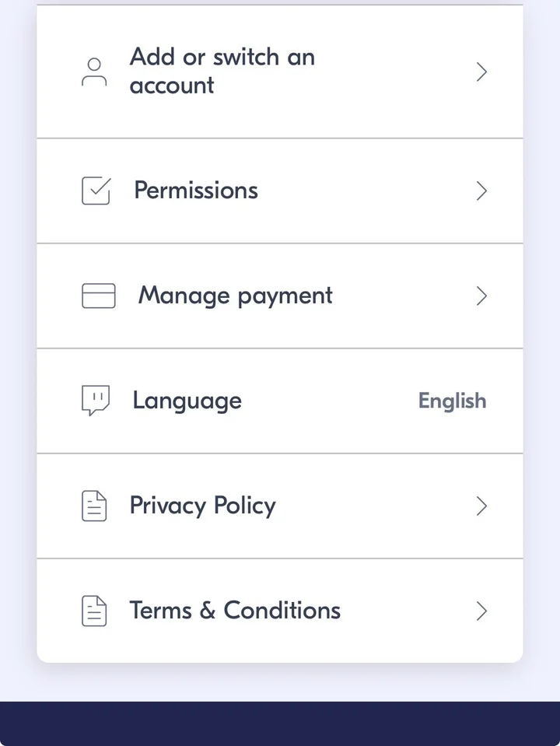Click the checkbox icon next to Permissions
This screenshot has height=746, width=560.
click(96, 191)
